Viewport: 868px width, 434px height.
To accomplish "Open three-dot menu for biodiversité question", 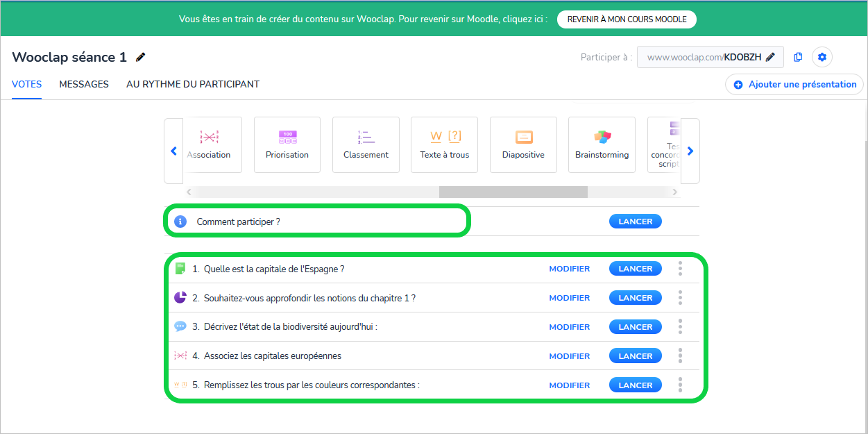I will click(x=680, y=326).
